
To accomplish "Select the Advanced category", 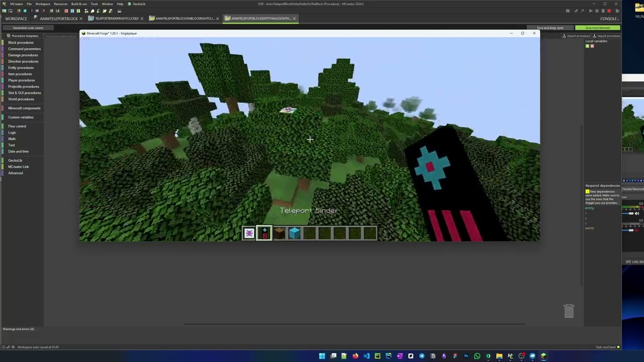I will (x=15, y=173).
